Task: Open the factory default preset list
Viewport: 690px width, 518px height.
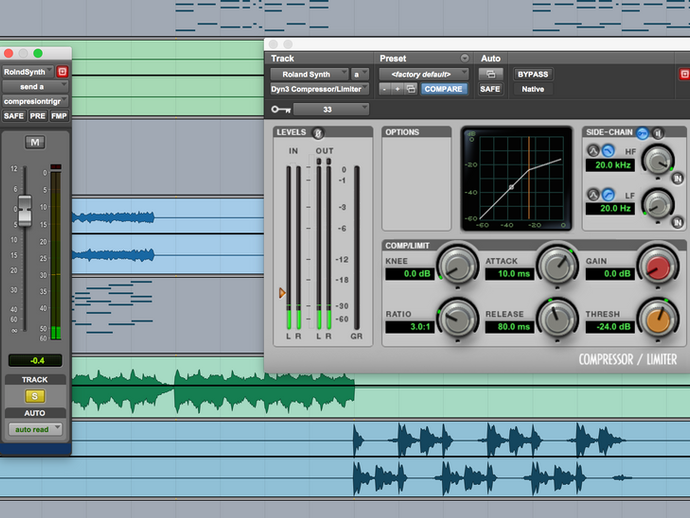Action: (423, 74)
